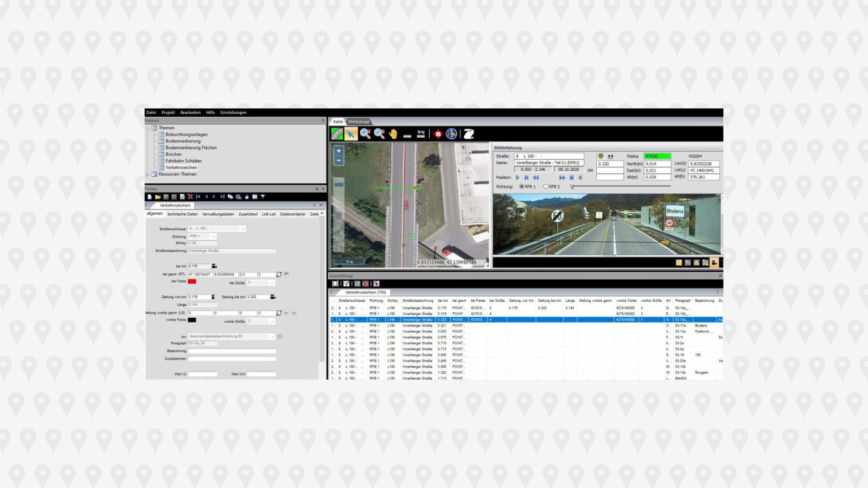Activate the hand pan tool
Image resolution: width=868 pixels, height=488 pixels.
(x=393, y=134)
